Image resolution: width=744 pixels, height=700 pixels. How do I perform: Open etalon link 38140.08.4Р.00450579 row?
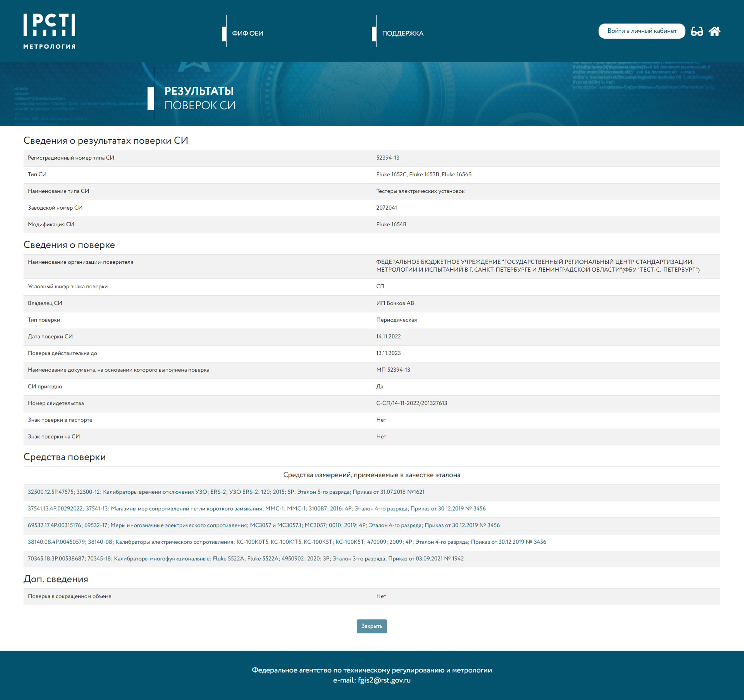coord(287,542)
